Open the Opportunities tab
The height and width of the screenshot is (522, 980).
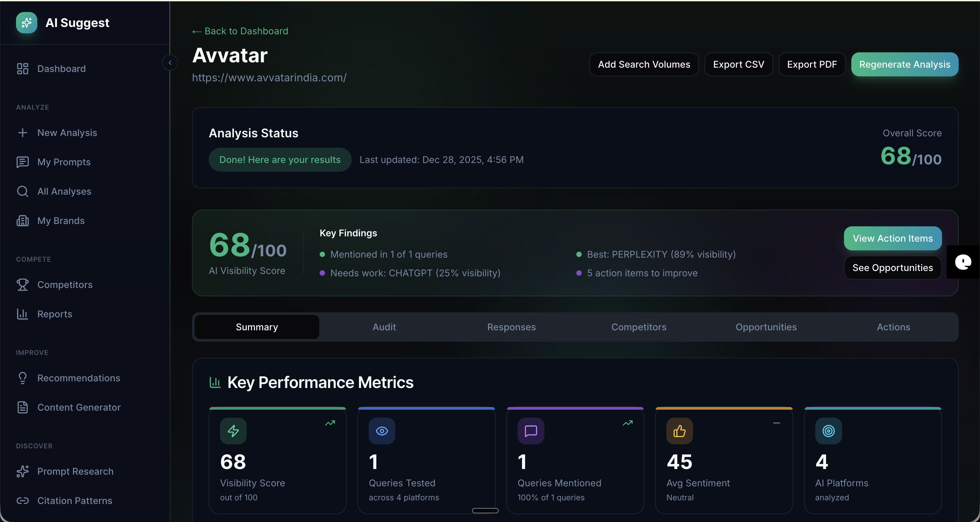766,326
